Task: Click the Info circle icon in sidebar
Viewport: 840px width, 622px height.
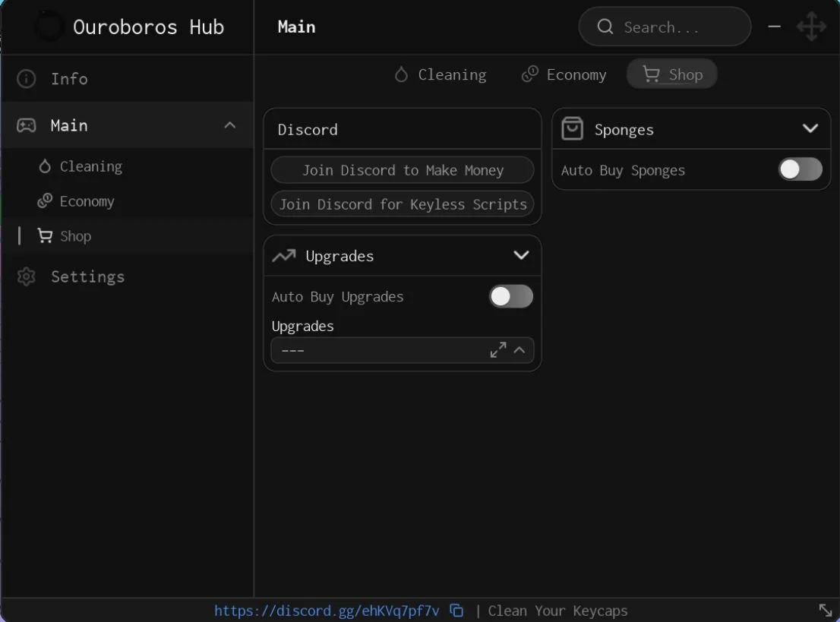Action: pos(27,79)
